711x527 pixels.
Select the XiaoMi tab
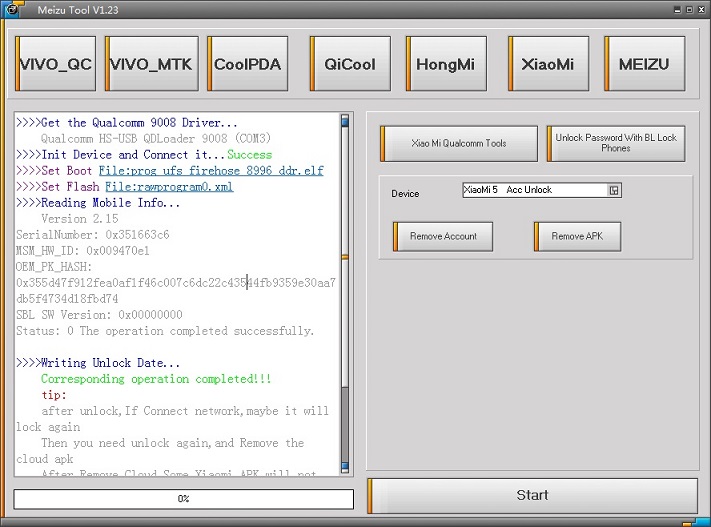(549, 63)
